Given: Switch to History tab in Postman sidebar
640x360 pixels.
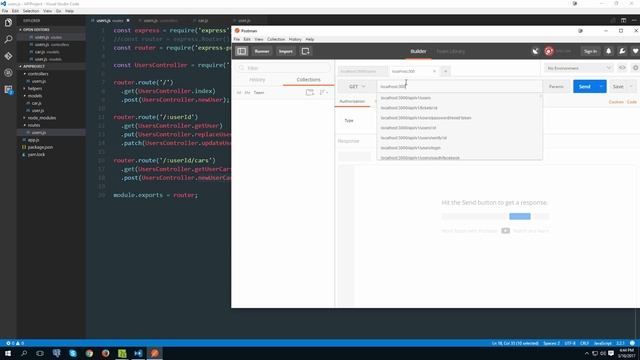Looking at the screenshot, I should coord(257,80).
